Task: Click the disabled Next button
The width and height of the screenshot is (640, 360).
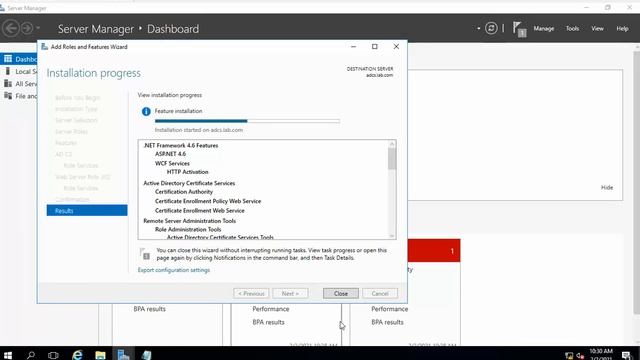Action: pos(290,293)
